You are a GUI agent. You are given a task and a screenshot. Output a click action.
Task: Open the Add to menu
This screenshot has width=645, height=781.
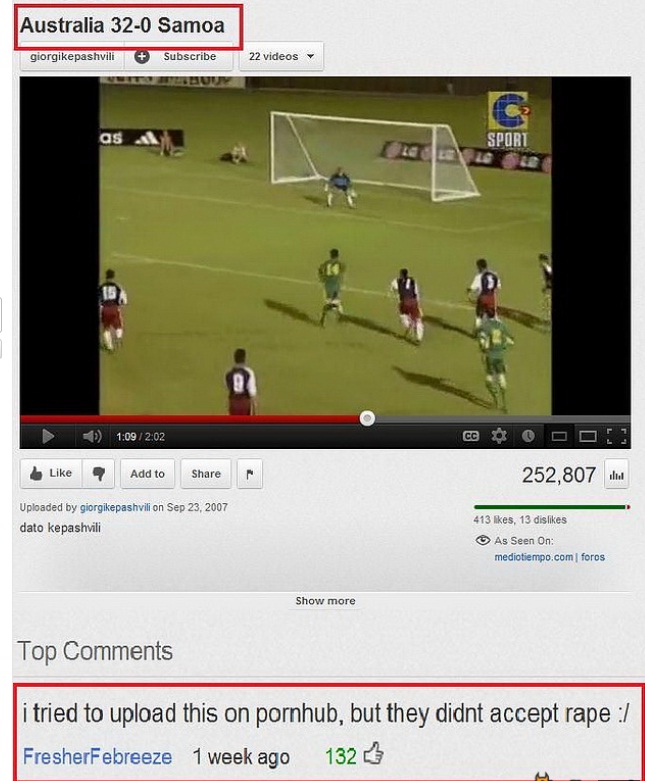(147, 473)
